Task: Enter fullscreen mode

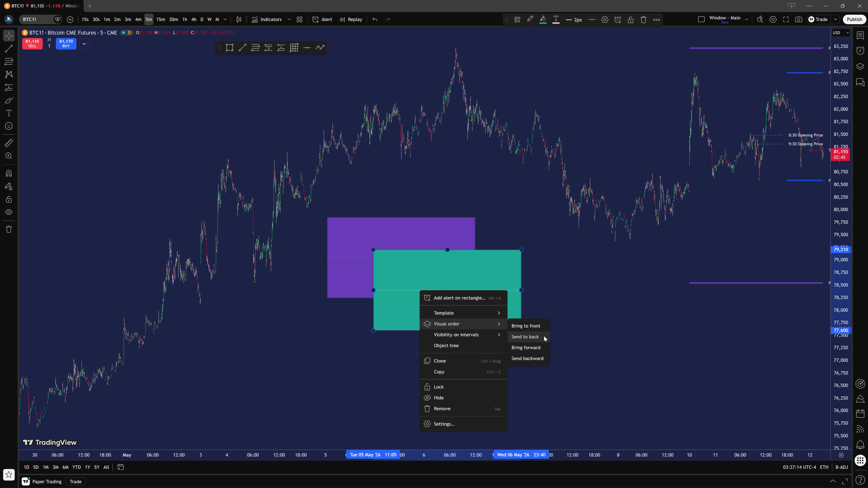Action: click(786, 19)
